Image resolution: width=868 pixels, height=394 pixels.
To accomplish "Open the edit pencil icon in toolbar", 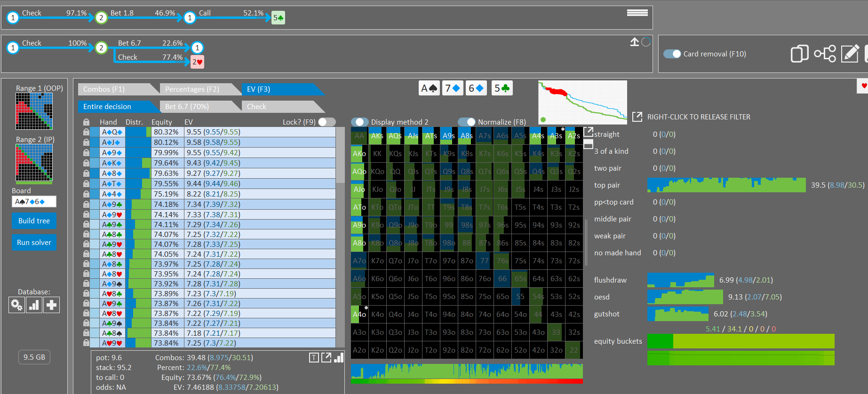I will [850, 54].
